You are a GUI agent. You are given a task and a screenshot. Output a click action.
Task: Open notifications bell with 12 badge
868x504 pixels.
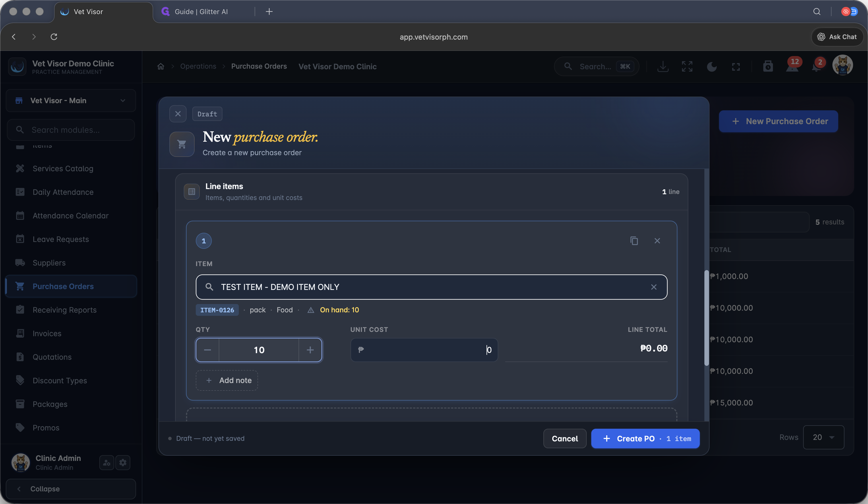pos(792,66)
